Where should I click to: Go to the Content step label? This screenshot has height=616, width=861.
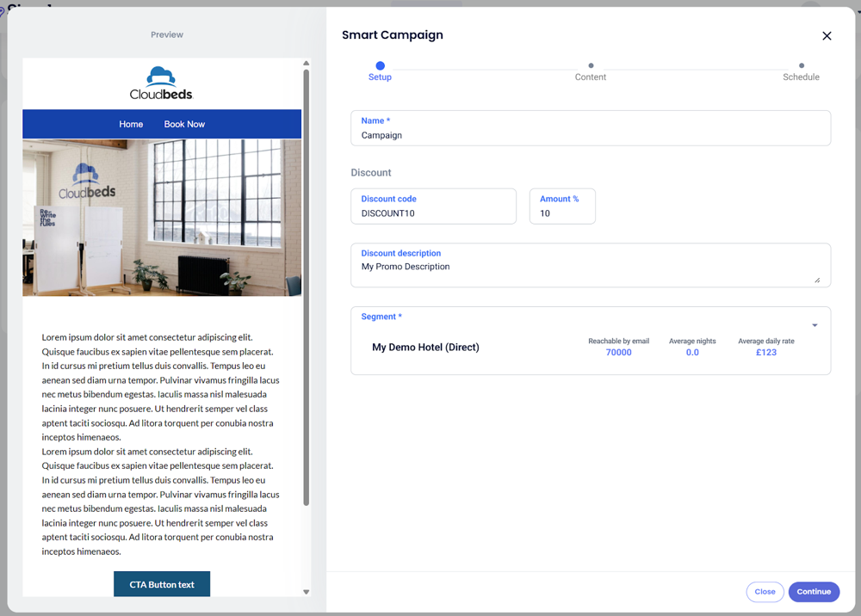click(591, 77)
